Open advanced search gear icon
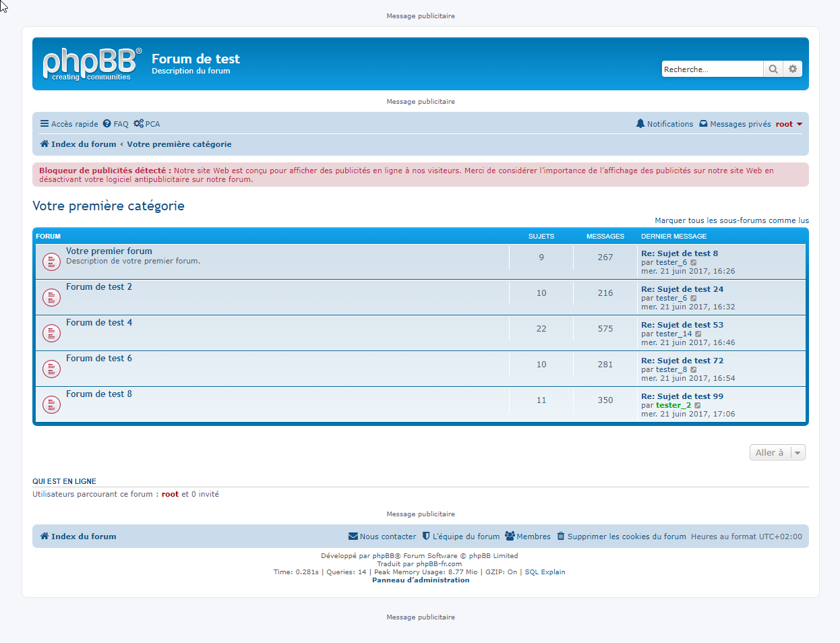The image size is (840, 643). click(x=793, y=69)
